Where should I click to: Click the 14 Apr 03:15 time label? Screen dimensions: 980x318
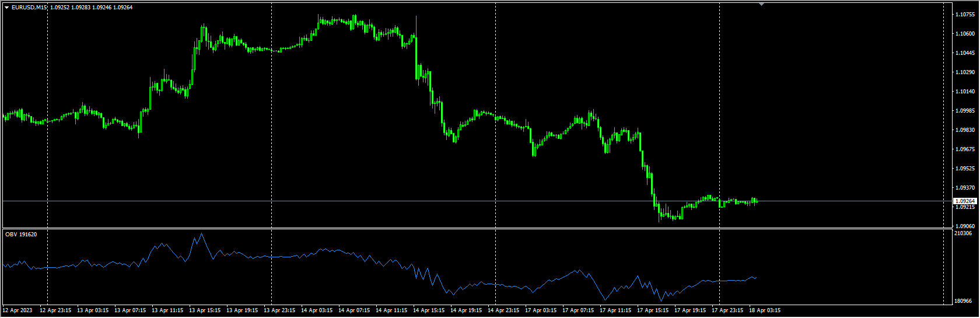click(x=317, y=310)
